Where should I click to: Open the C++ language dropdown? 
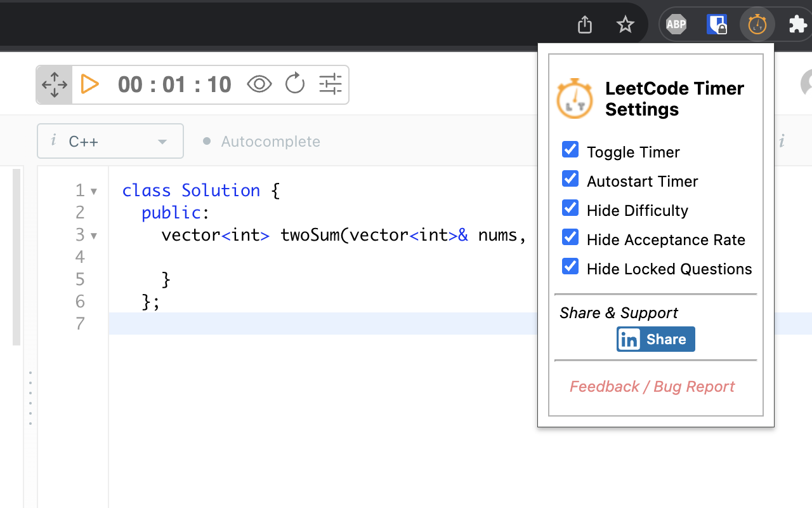click(110, 141)
